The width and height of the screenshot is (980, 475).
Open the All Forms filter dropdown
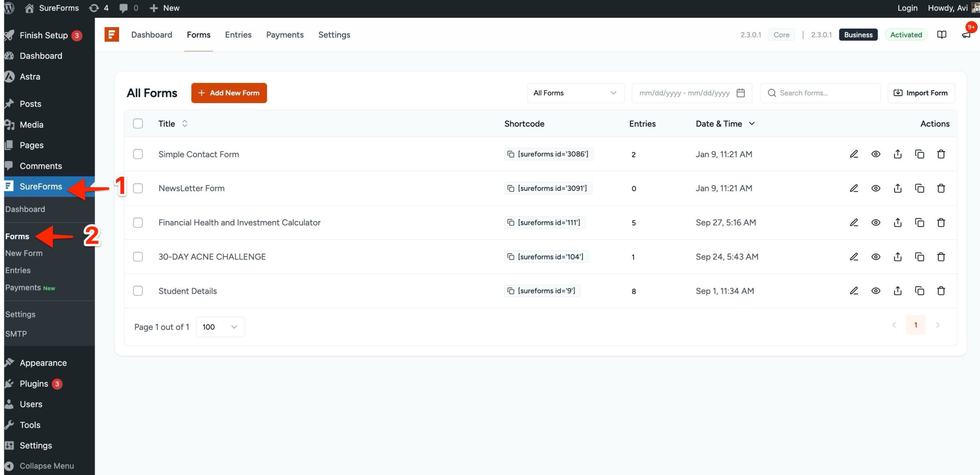point(575,93)
